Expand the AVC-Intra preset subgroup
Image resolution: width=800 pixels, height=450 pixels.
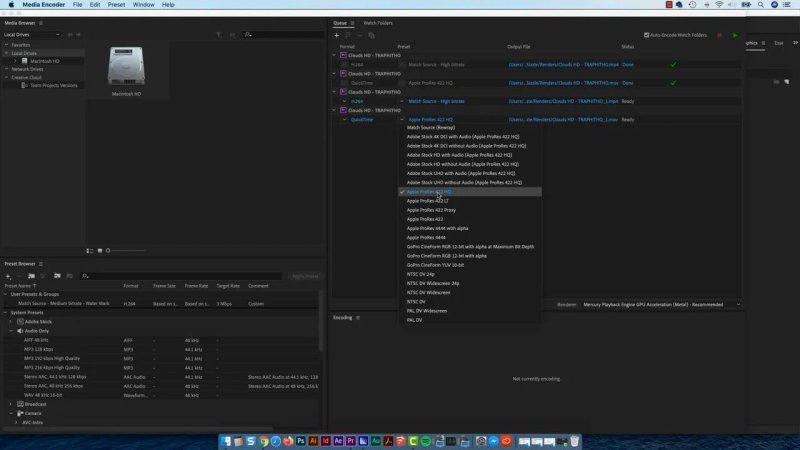coord(16,422)
